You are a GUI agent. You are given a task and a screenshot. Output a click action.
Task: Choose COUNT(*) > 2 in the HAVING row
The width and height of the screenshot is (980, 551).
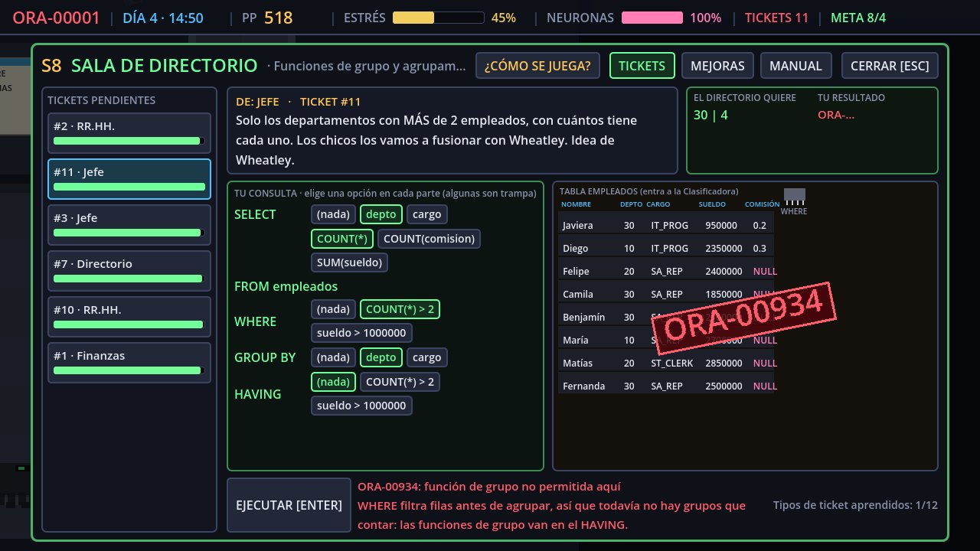(x=400, y=381)
